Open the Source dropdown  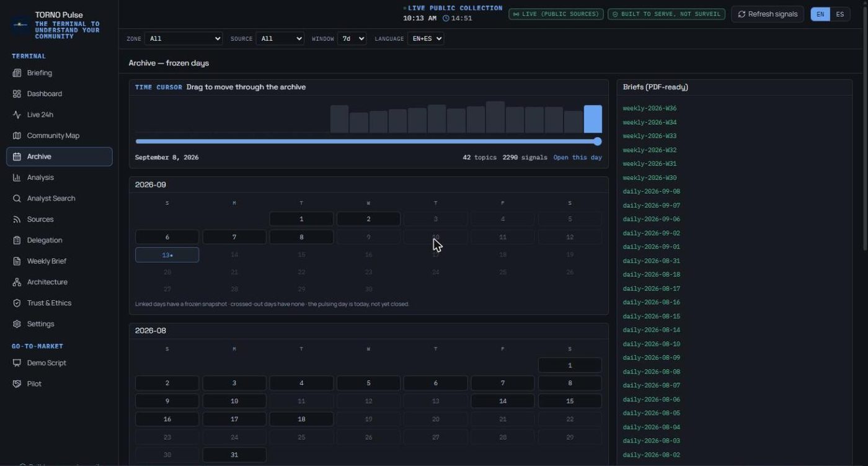pyautogui.click(x=280, y=38)
